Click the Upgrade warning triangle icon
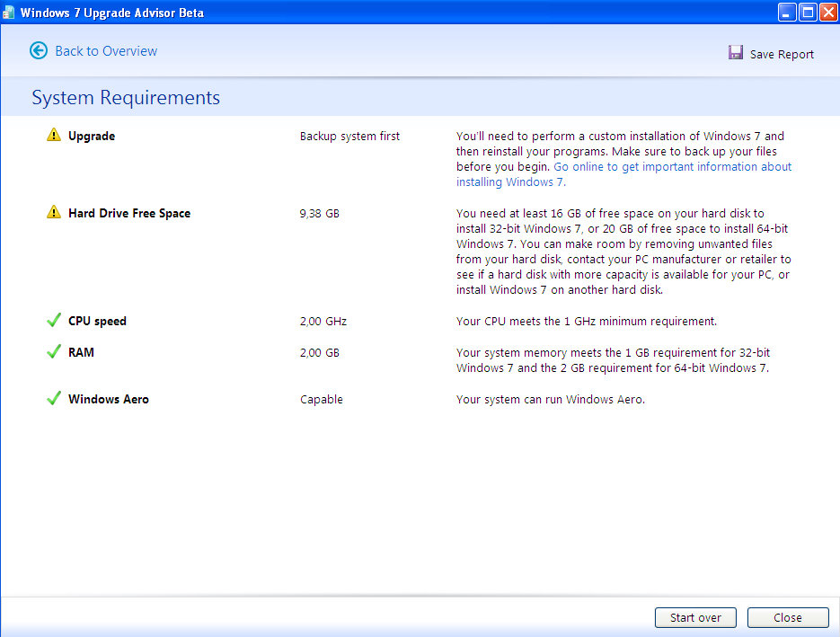 coord(54,135)
